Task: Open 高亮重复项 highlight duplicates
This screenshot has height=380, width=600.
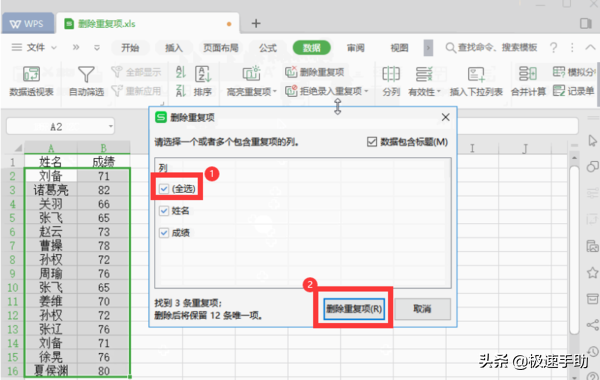Action: click(x=251, y=80)
